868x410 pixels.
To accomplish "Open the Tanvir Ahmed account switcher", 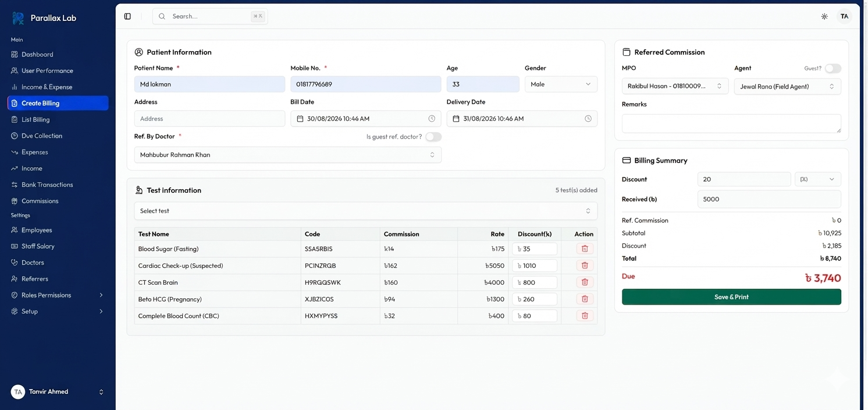I will click(x=58, y=392).
